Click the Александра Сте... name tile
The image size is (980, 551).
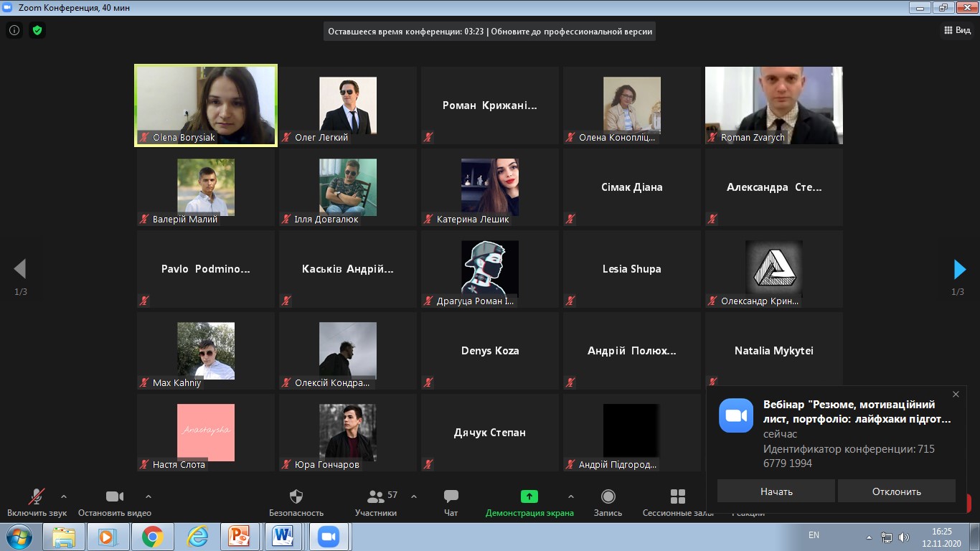pyautogui.click(x=774, y=187)
